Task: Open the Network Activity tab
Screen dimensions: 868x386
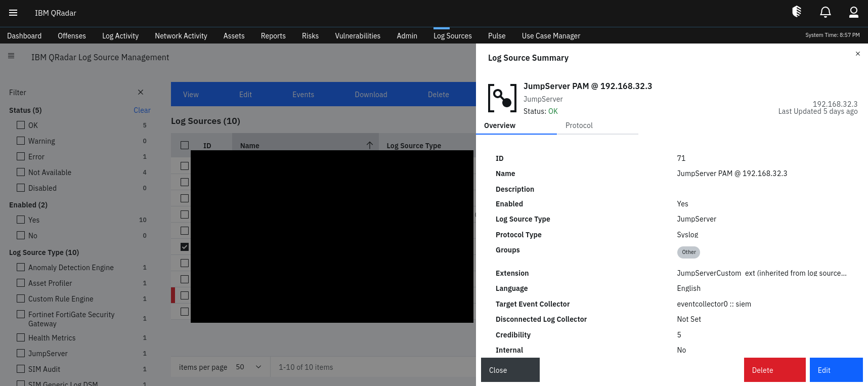Action: pos(181,36)
